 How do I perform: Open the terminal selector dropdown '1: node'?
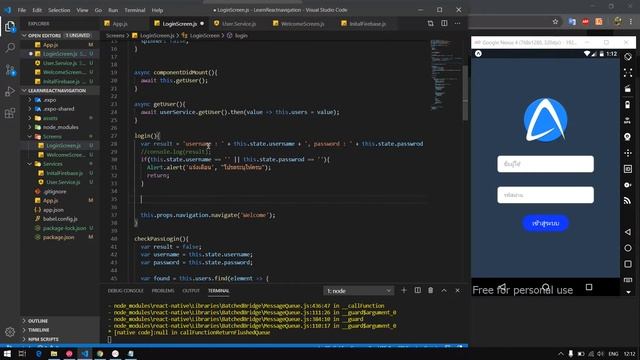point(359,291)
